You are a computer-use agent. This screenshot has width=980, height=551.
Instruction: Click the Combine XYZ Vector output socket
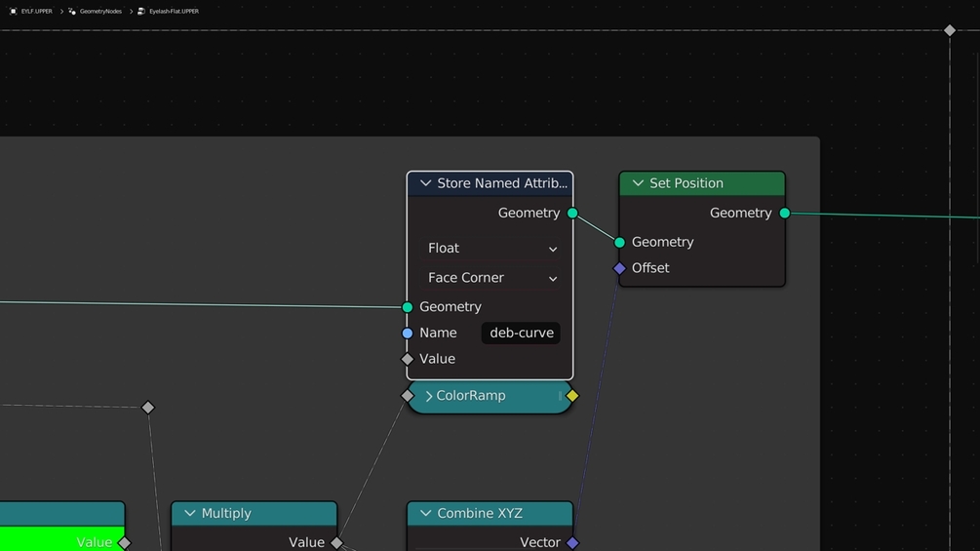click(572, 542)
